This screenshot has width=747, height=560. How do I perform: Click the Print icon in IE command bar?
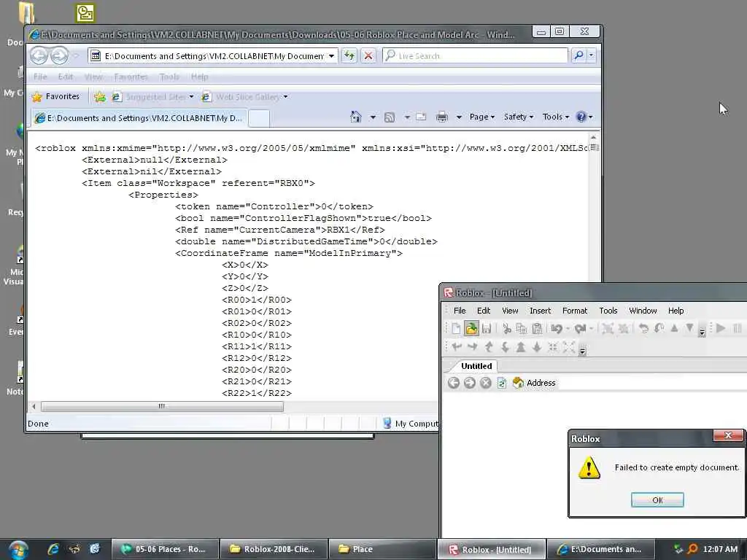(441, 117)
